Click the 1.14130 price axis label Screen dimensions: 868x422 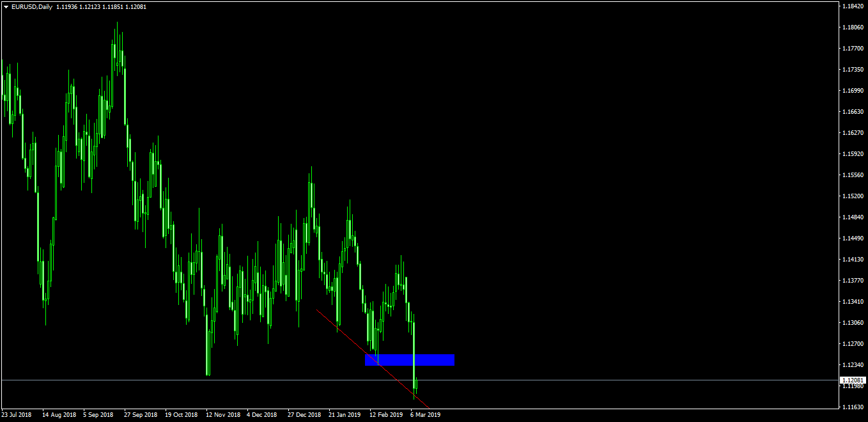854,259
